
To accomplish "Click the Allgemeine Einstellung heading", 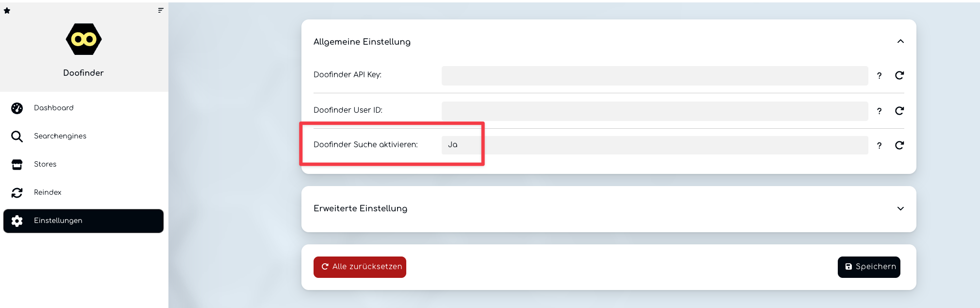I will (362, 42).
